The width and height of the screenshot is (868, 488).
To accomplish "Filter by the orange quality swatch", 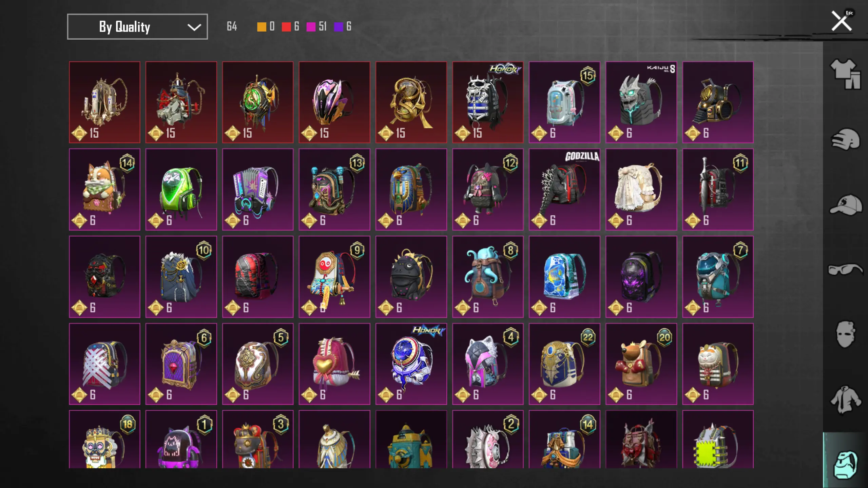I will [262, 27].
